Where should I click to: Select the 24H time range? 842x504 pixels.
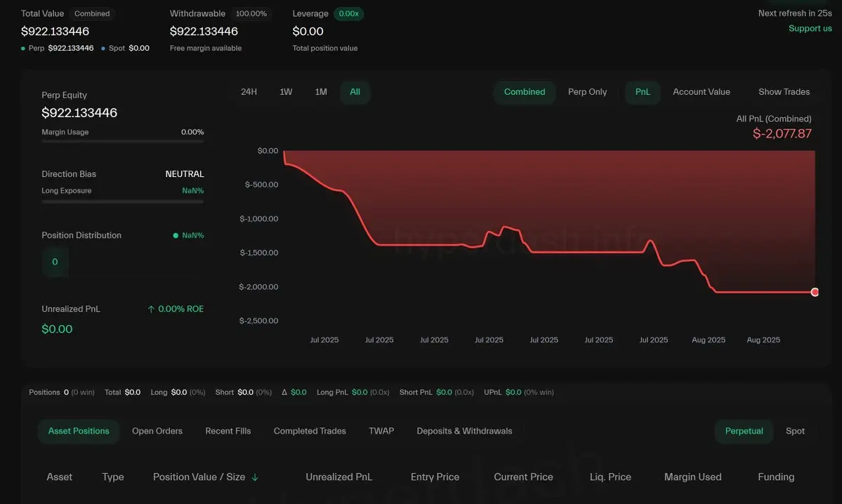249,92
